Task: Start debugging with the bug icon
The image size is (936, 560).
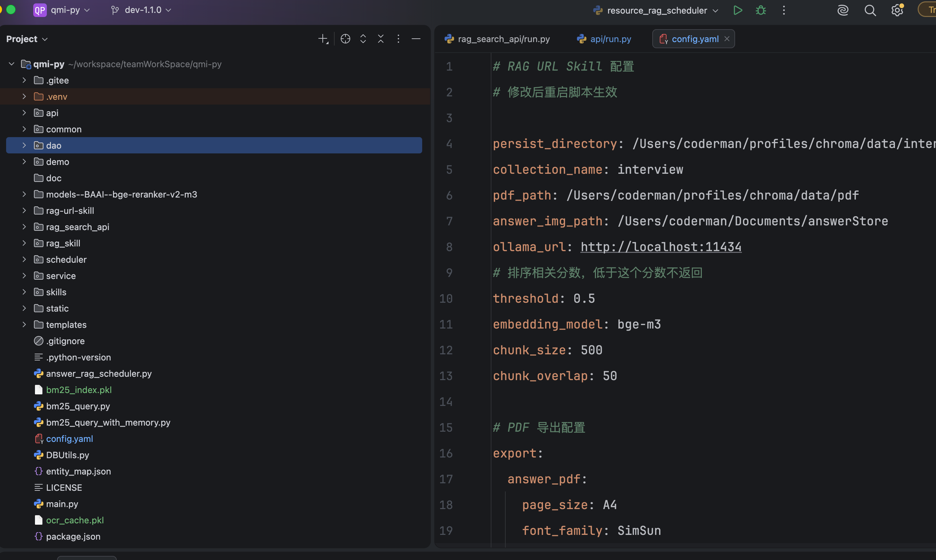Action: (761, 10)
